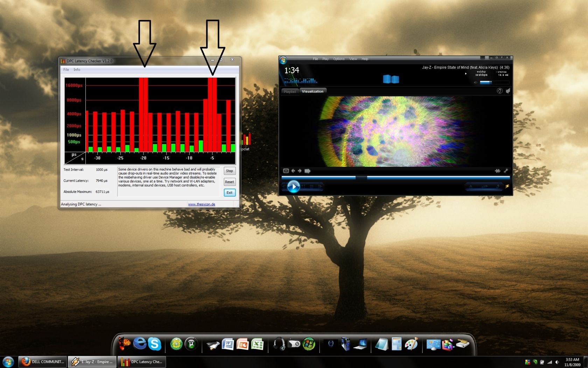Open Calculator from the dock
This screenshot has width=588, height=368.
tap(397, 344)
